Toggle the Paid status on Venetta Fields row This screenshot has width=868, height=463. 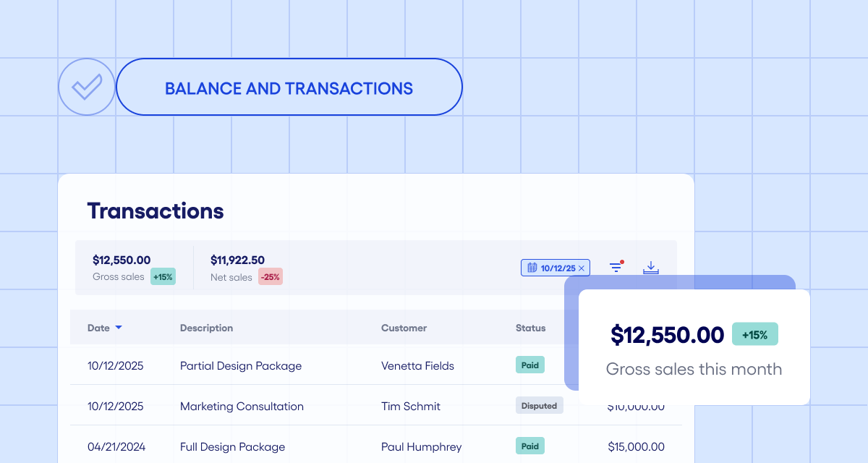[530, 365]
